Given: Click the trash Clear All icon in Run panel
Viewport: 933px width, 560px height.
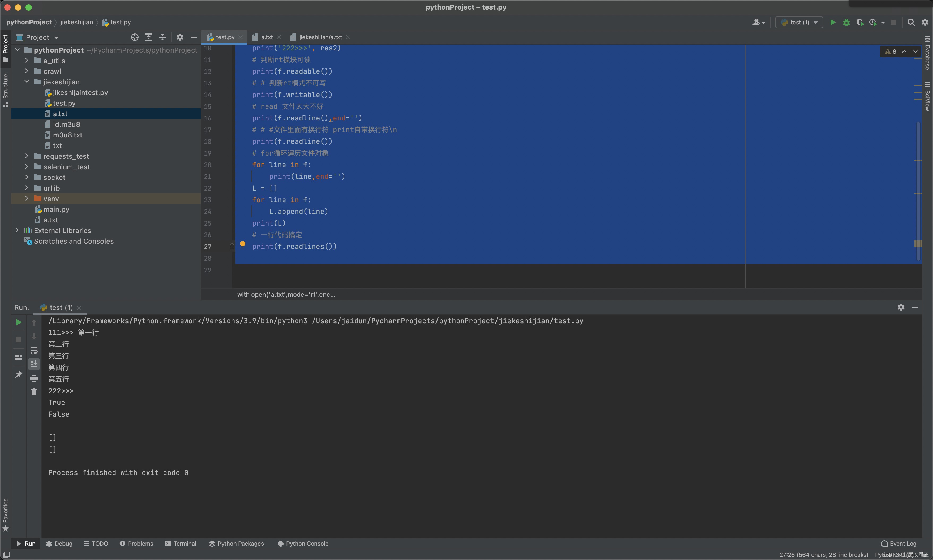Looking at the screenshot, I should [34, 392].
